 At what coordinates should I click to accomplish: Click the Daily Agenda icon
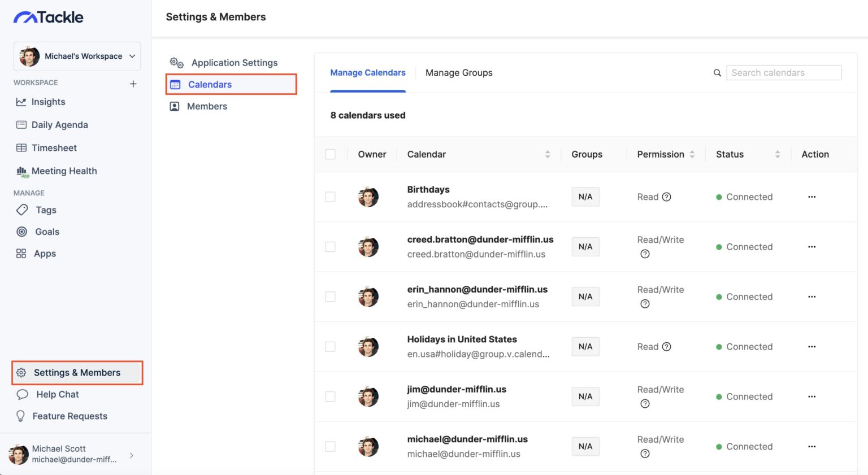21,125
